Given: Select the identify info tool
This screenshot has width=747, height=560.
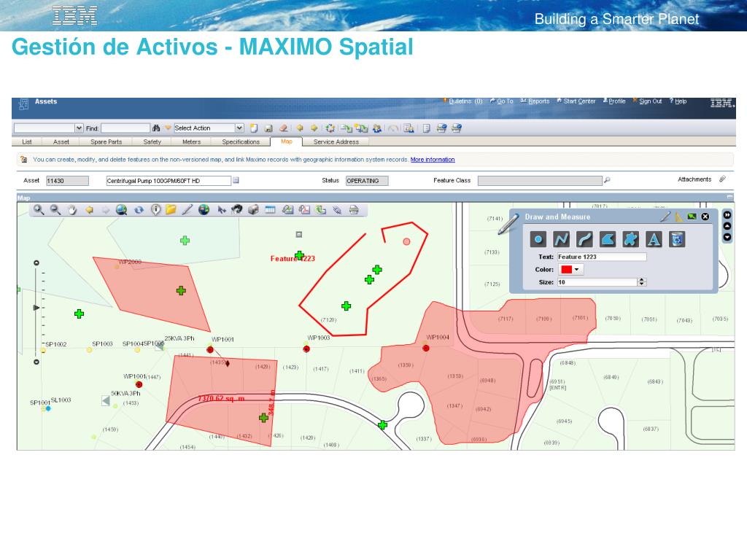Looking at the screenshot, I should [155, 209].
